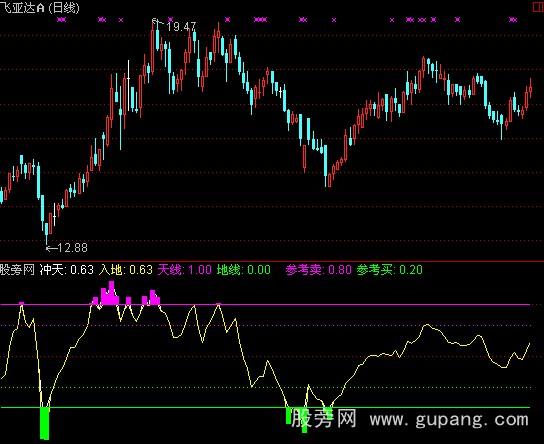Click the green 地线 horizontal line
The image size is (544, 444).
[265, 407]
